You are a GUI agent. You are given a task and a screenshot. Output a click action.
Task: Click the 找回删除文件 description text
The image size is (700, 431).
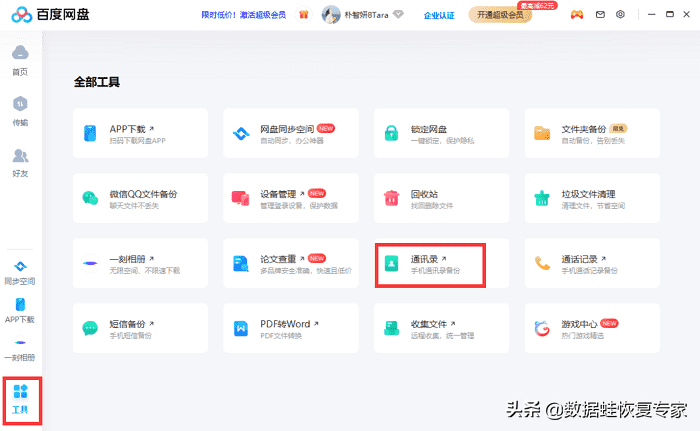[x=432, y=206]
